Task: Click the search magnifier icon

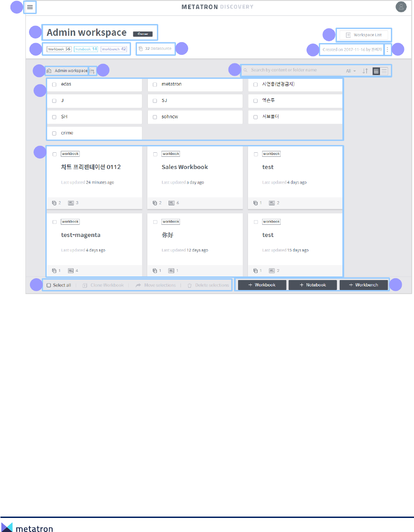Action: pos(245,70)
